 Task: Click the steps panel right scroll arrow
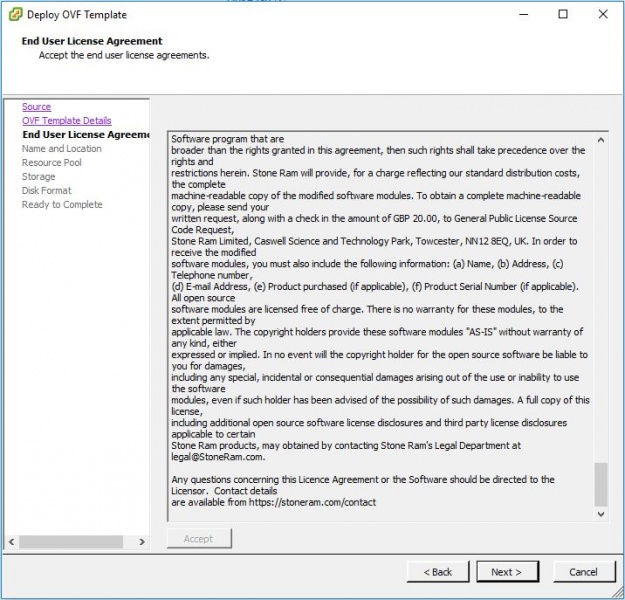click(x=142, y=542)
